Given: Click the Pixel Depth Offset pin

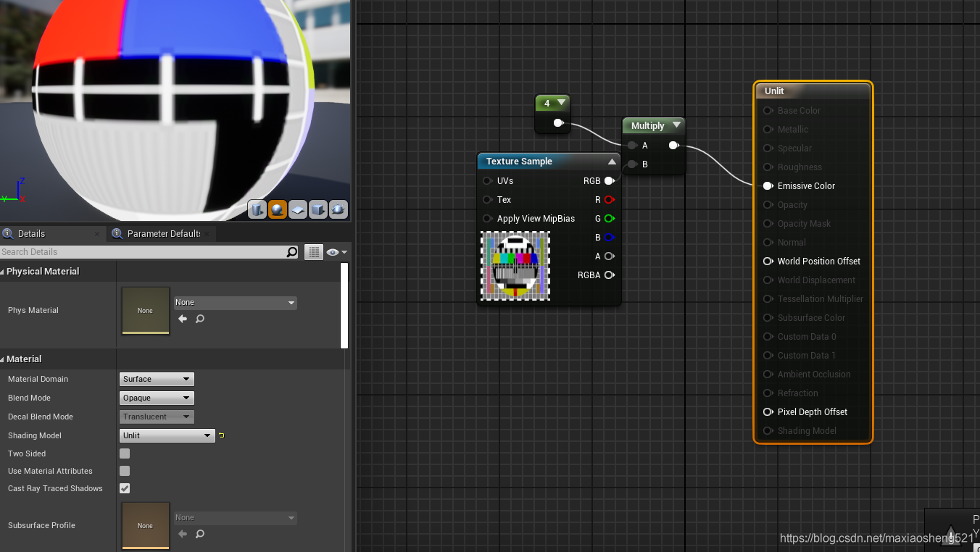Looking at the screenshot, I should (x=768, y=412).
